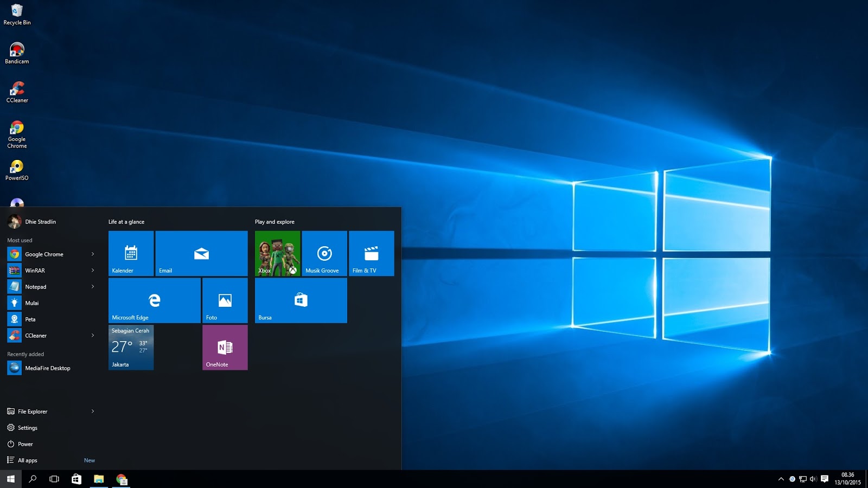Viewport: 868px width, 488px height.
Task: Launch the Microsoft Edge tile
Action: (155, 300)
